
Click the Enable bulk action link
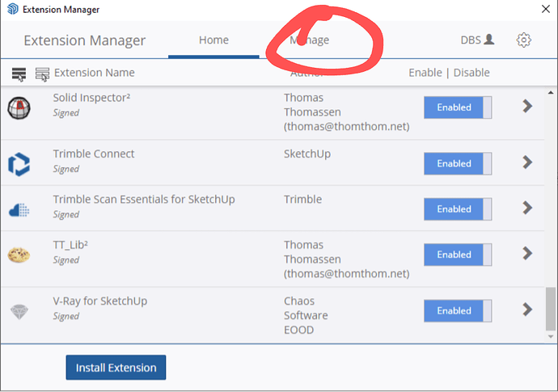coord(425,73)
